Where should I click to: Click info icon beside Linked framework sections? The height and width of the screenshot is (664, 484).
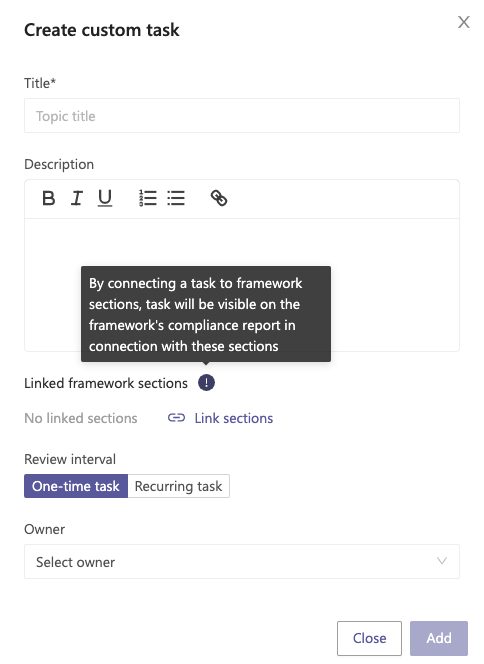[206, 383]
